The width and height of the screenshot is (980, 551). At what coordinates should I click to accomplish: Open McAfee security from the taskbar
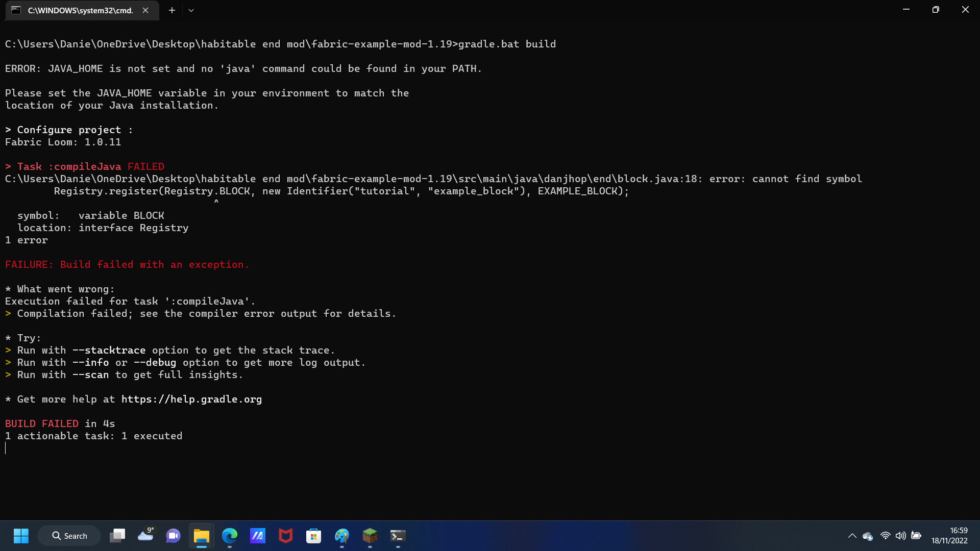point(285,536)
